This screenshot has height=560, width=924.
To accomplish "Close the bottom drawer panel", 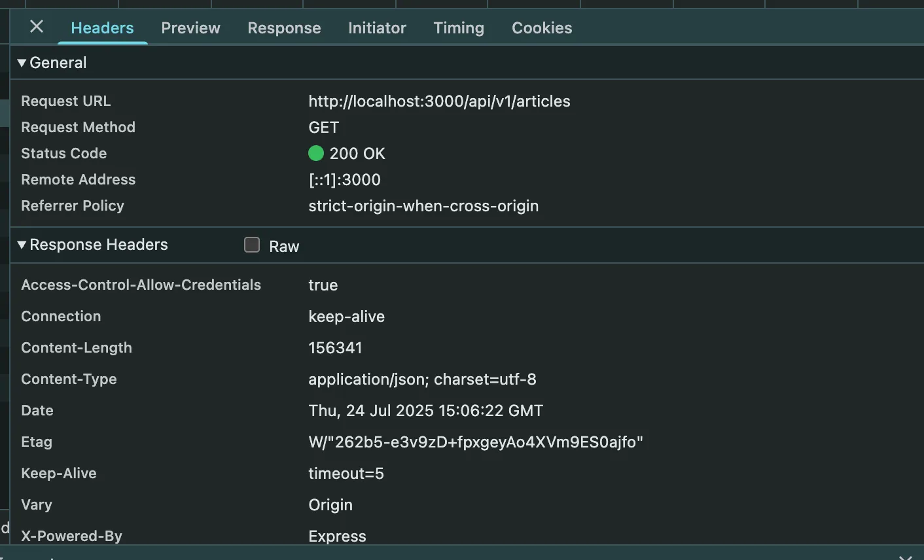I will pos(905,556).
